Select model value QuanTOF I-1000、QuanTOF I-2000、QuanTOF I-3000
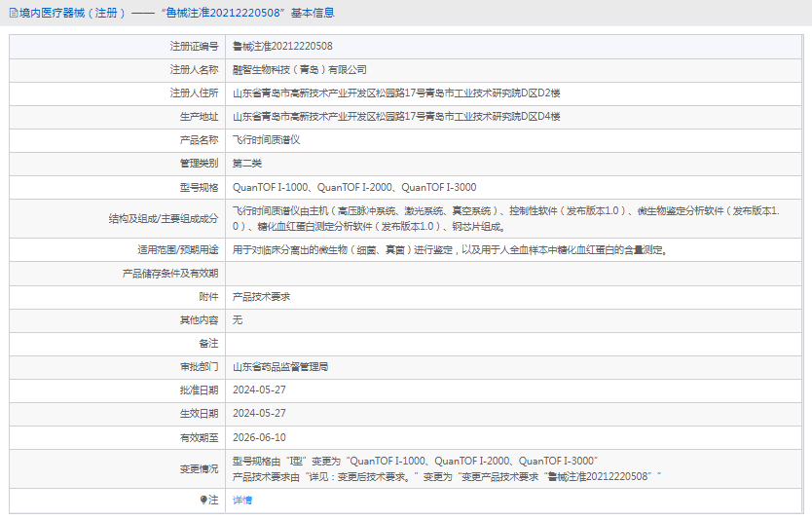This screenshot has height=520, width=812. pos(354,188)
